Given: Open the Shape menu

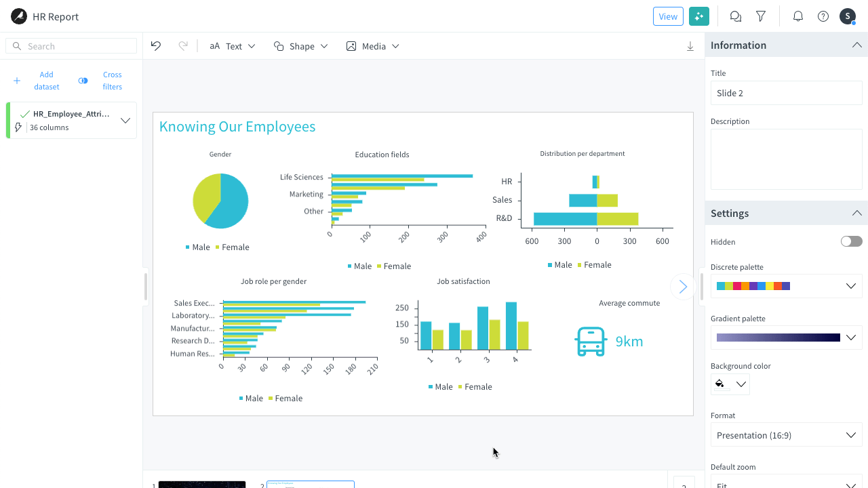Looking at the screenshot, I should click(x=300, y=46).
